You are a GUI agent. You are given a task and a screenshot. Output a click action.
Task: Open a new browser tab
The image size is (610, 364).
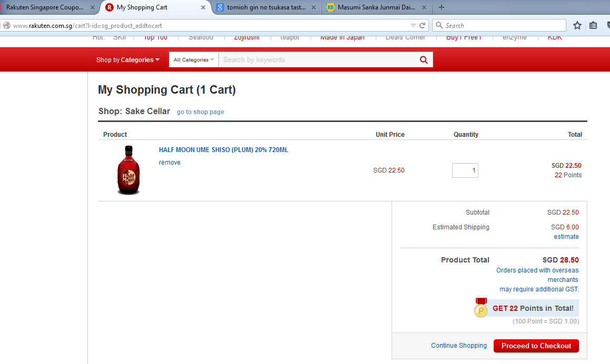441,7
